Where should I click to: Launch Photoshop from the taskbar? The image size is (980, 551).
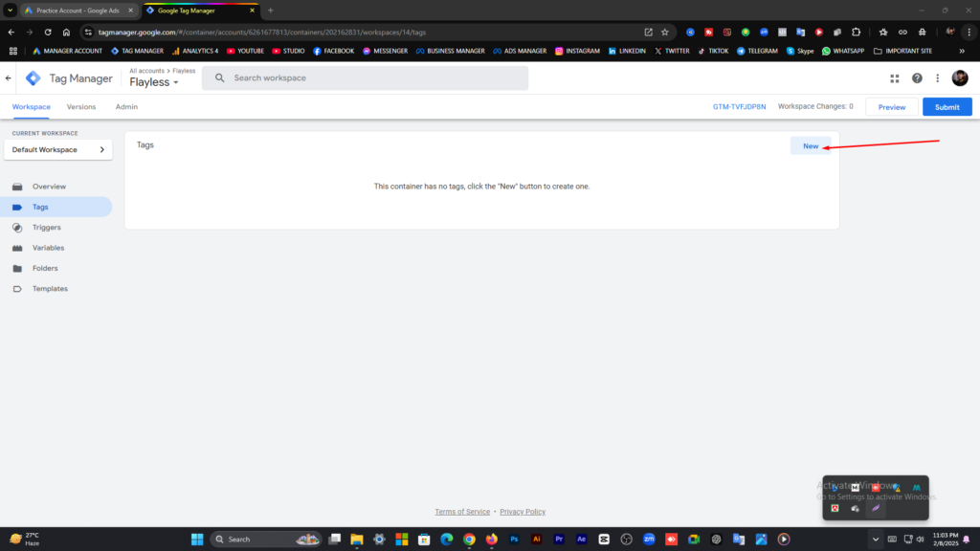514,540
